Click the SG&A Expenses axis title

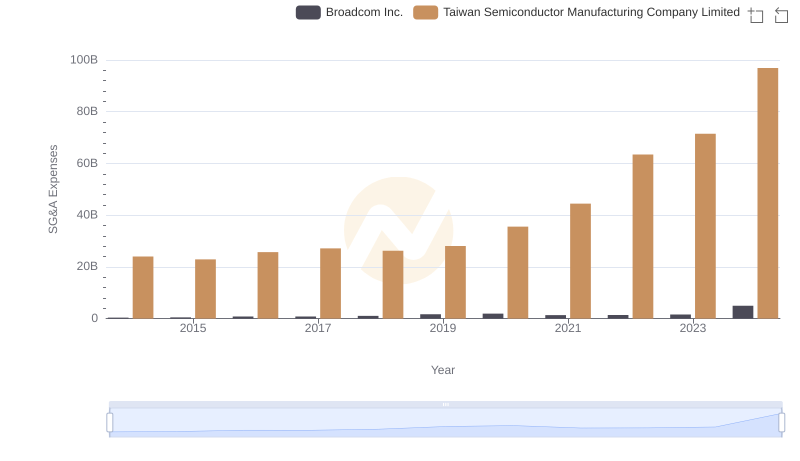pyautogui.click(x=53, y=189)
